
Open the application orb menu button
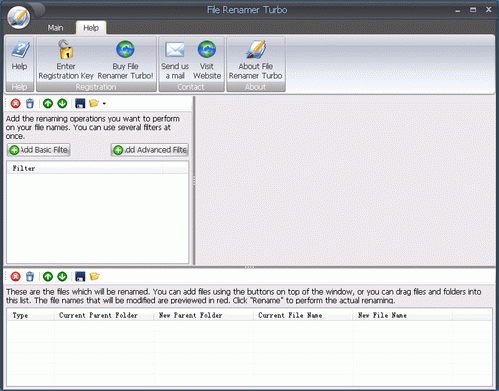point(19,18)
